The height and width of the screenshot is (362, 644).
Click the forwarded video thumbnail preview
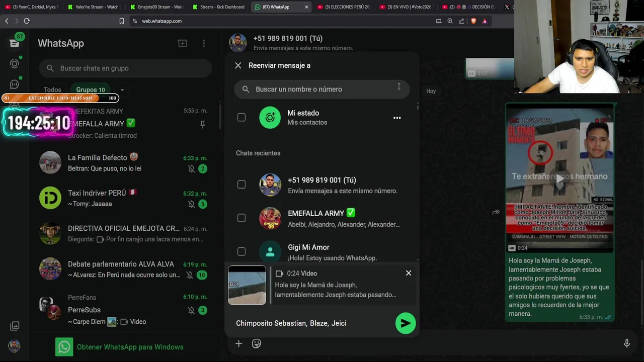pos(247,285)
